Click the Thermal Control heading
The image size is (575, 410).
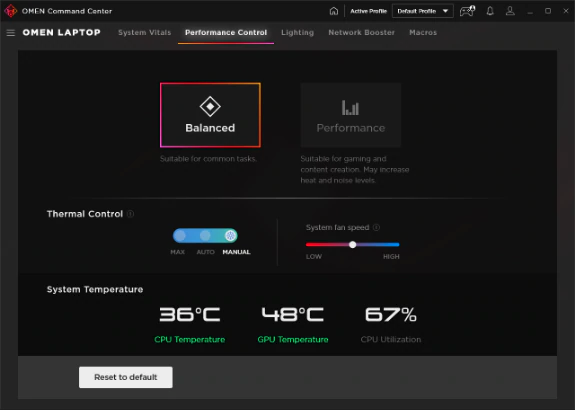[x=85, y=214]
